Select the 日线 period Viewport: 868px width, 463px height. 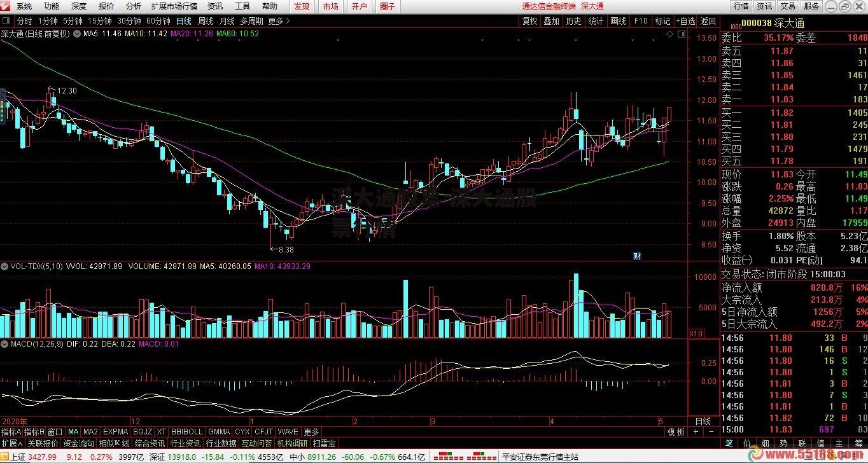(x=184, y=21)
